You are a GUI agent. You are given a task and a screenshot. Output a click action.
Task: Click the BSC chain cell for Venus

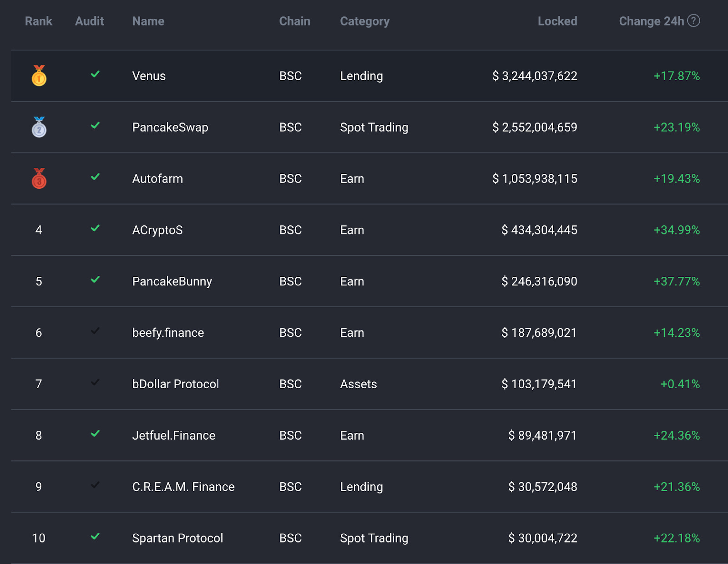coord(290,76)
